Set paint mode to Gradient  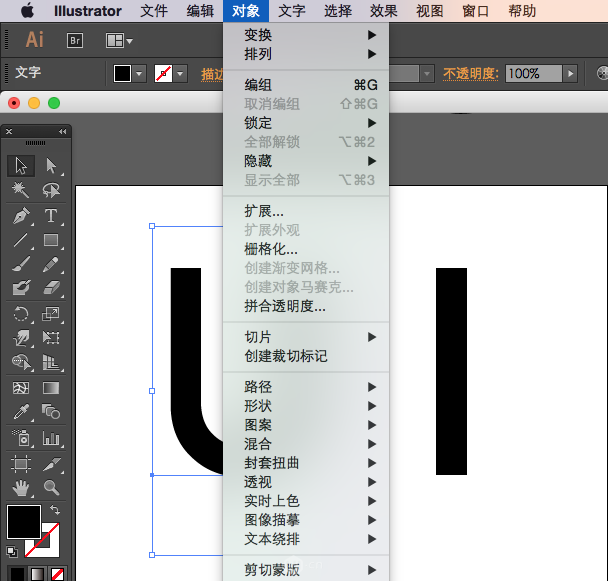tap(37, 573)
